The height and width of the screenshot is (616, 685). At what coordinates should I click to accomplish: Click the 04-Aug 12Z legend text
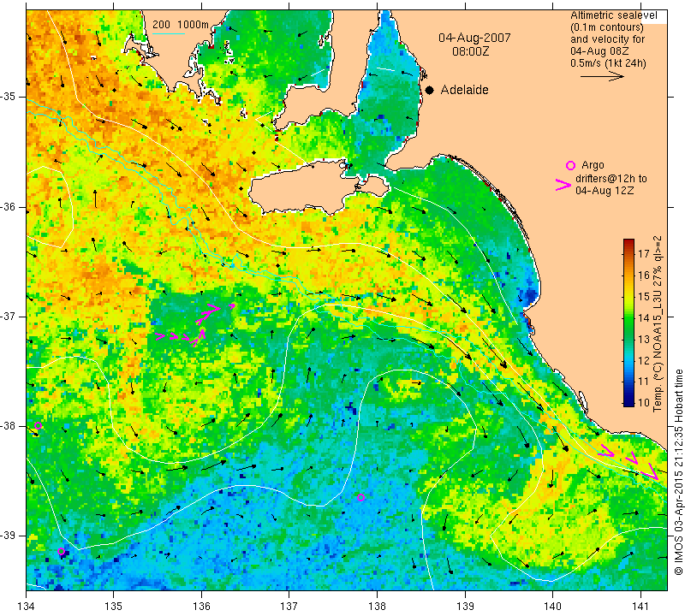pos(605,191)
